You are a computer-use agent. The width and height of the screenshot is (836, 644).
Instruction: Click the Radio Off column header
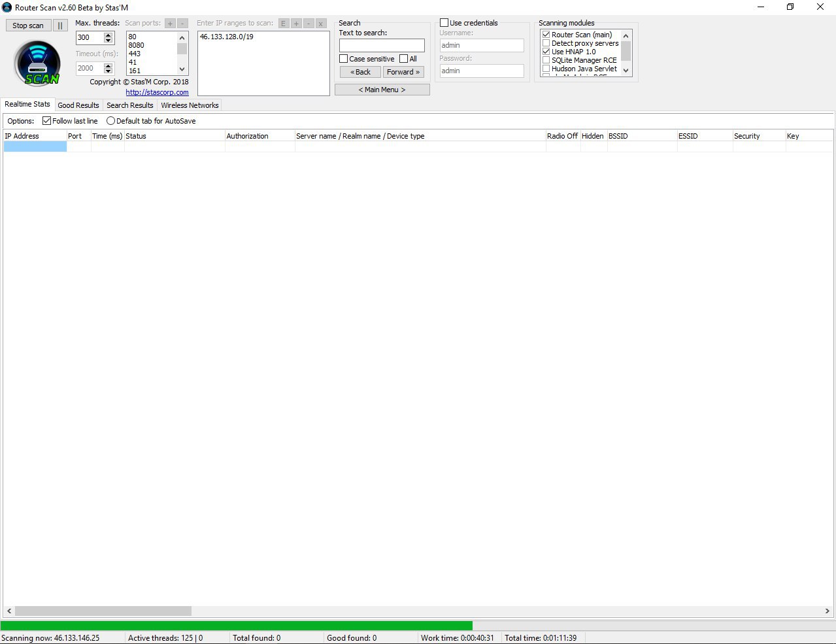pyautogui.click(x=563, y=136)
